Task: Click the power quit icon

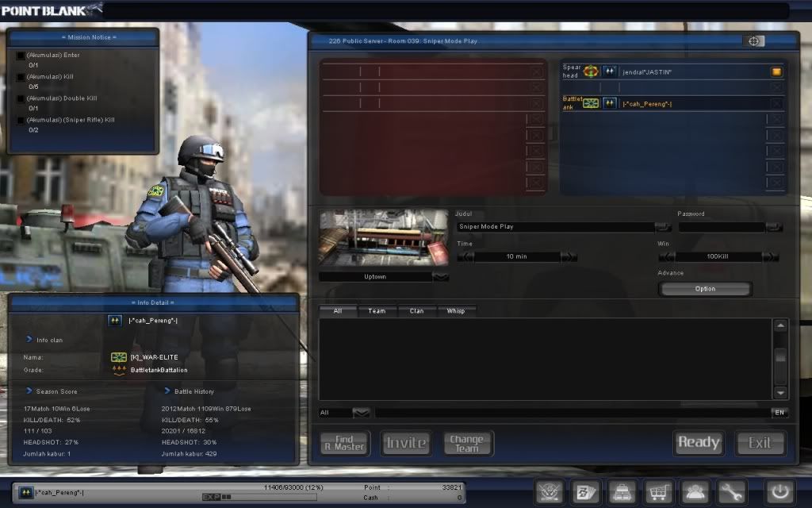Action: click(x=780, y=492)
